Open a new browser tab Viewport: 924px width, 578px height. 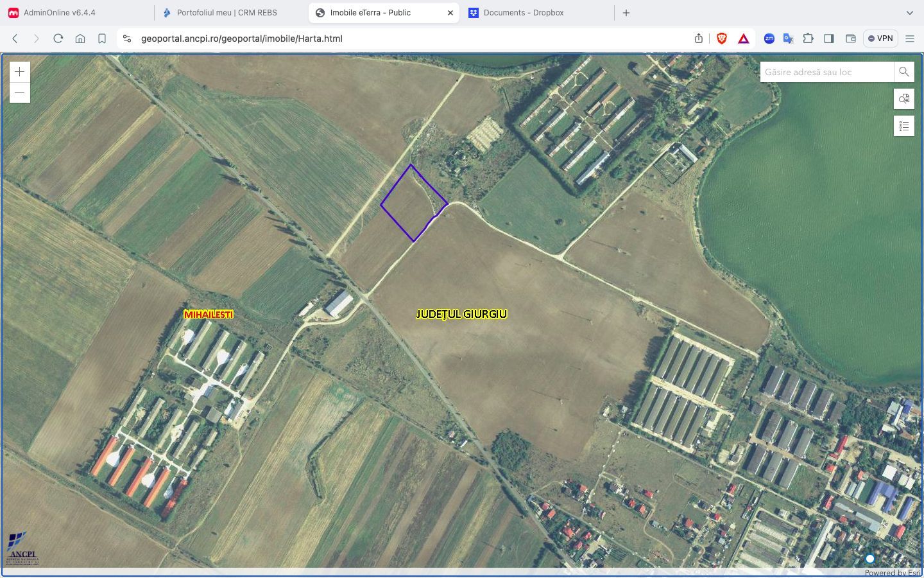tap(626, 12)
